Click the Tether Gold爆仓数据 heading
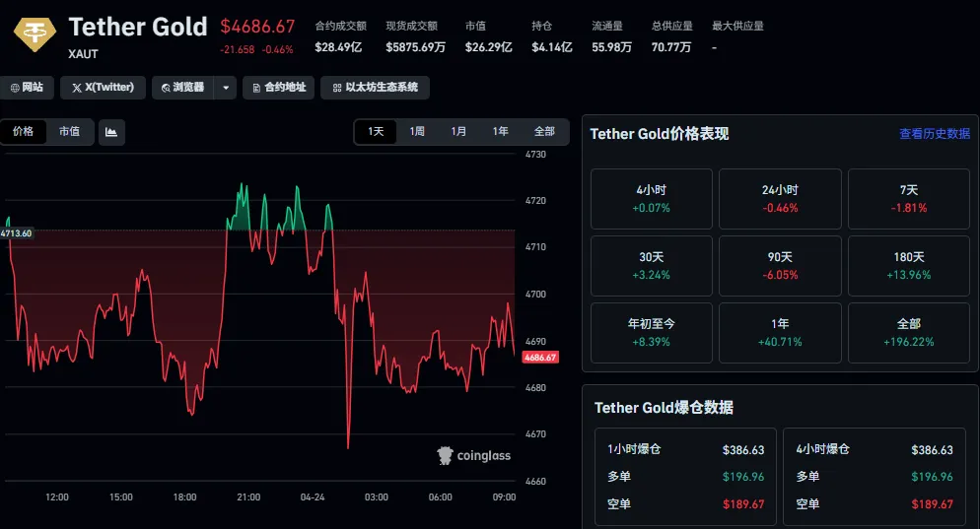Screen dimensions: 980x529 (664, 408)
